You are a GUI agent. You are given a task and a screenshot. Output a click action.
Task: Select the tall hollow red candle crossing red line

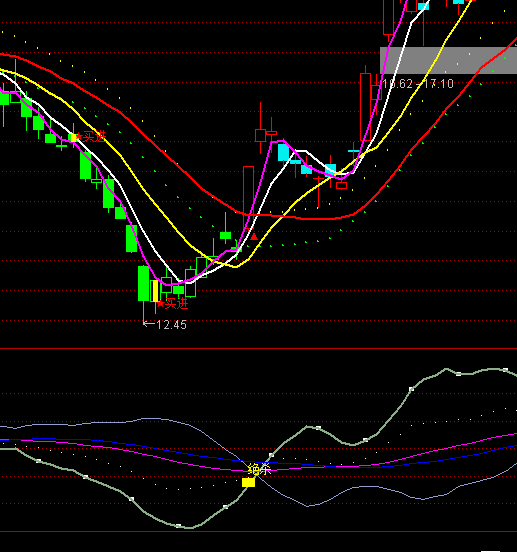coord(248,197)
